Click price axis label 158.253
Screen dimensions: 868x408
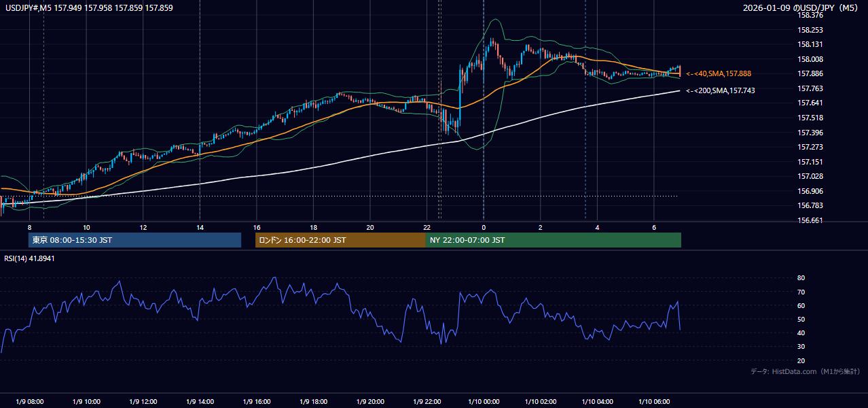point(810,30)
